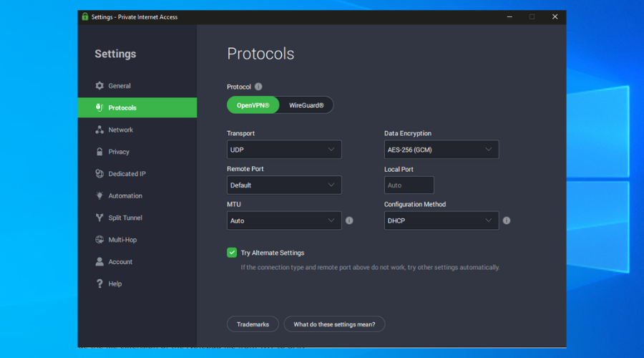Click "What do these settings mean?" button
This screenshot has width=644, height=358.
tap(334, 324)
